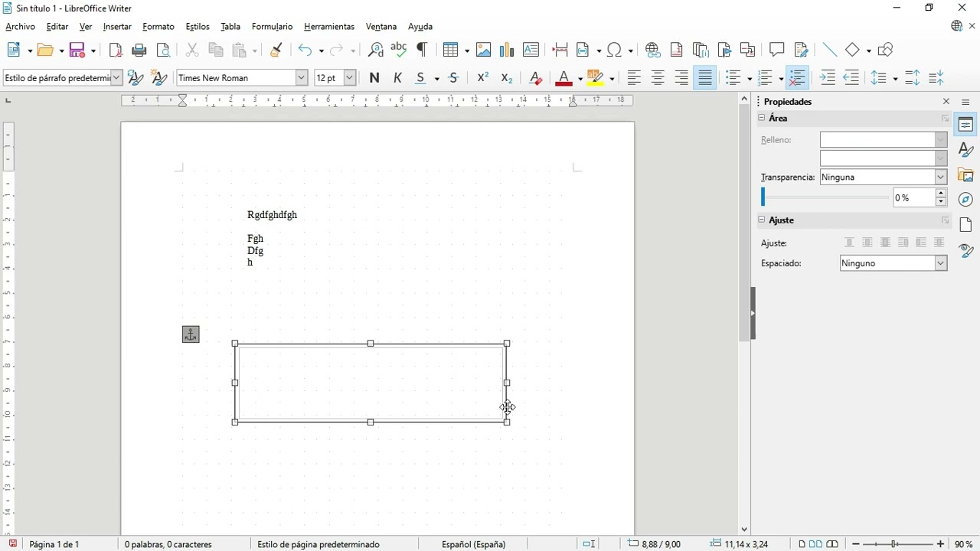Toggle bold formatting (N)
This screenshot has height=551, width=980.
pos(374,78)
